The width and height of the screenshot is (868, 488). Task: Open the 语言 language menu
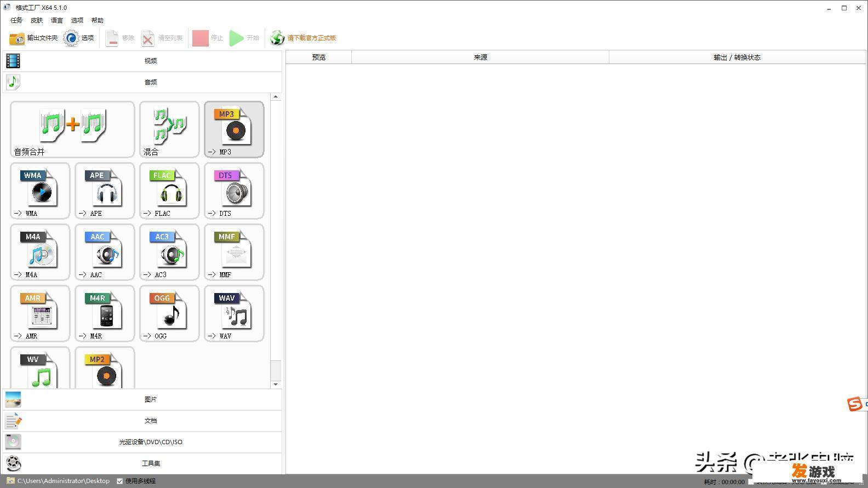tap(57, 20)
